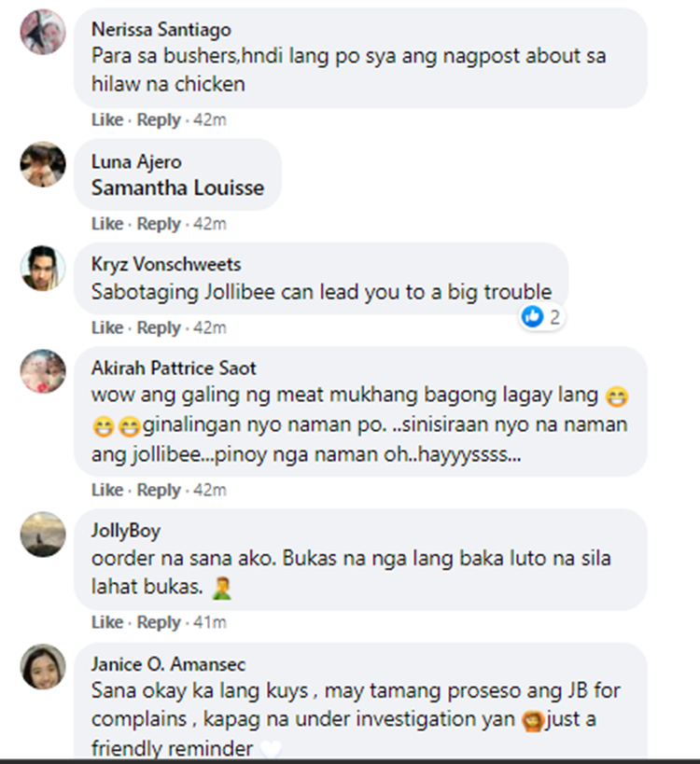Reply to Nerissa Santiago's comment
This screenshot has width=700, height=764.
click(159, 119)
